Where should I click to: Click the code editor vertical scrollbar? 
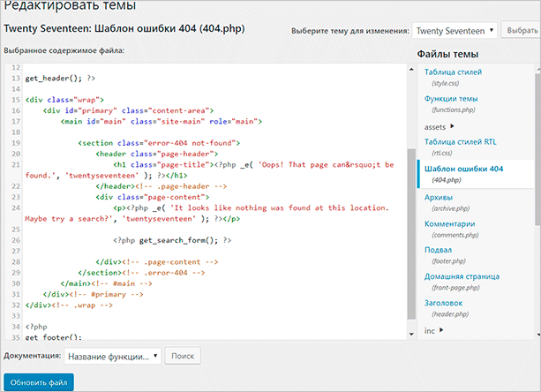coord(410,203)
